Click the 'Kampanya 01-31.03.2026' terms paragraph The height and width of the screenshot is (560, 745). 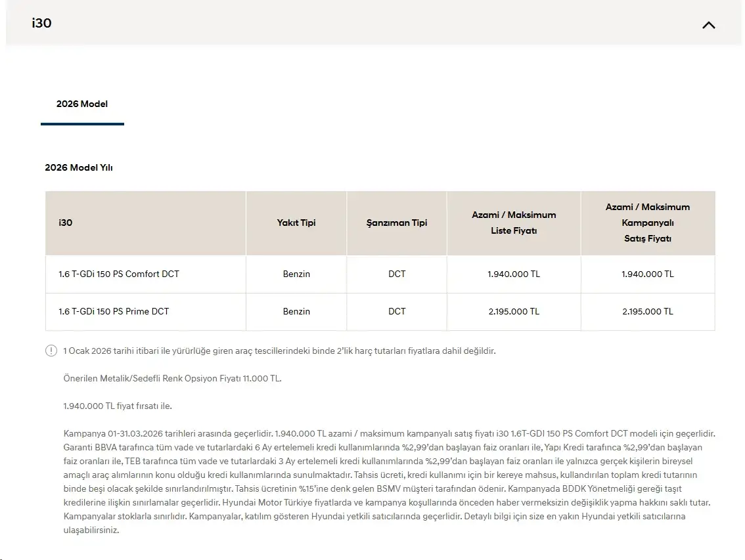click(x=390, y=482)
